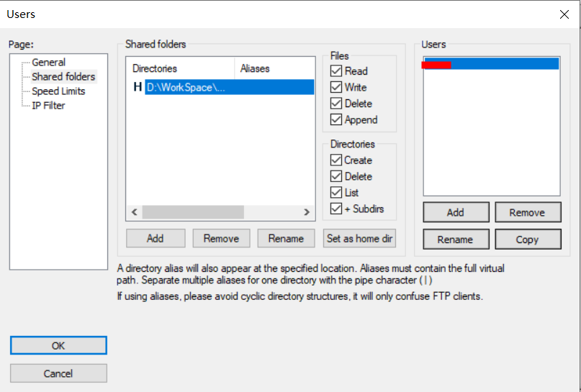Uncheck the + Subdirs option

[x=336, y=209]
